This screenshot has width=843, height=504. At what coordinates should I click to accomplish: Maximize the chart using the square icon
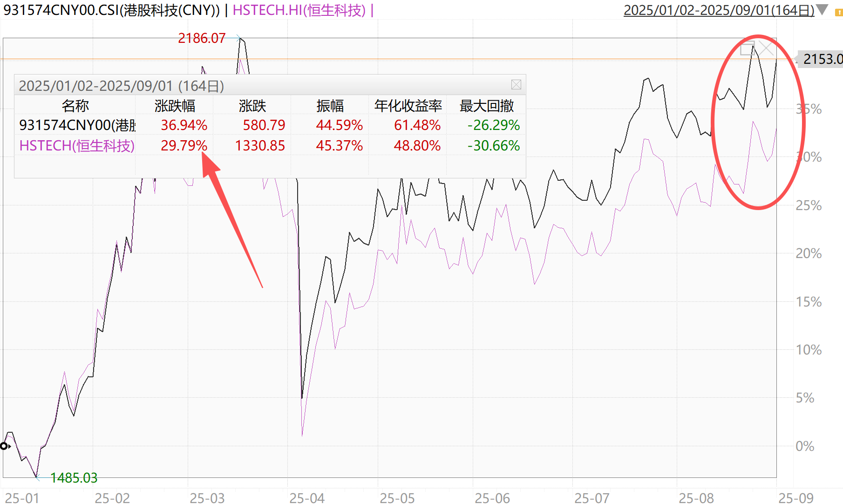tap(748, 48)
